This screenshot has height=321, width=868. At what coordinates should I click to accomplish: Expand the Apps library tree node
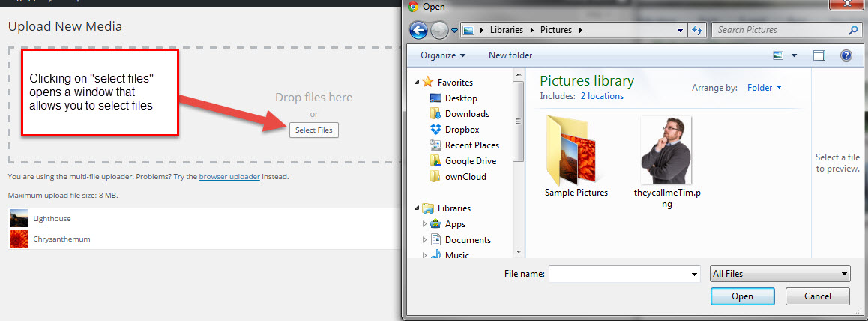tap(425, 224)
